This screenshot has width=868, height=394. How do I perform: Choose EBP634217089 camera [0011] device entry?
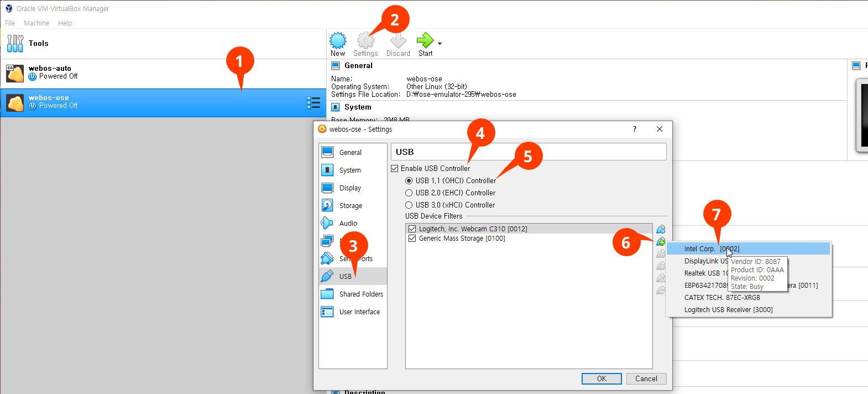pyautogui.click(x=749, y=286)
